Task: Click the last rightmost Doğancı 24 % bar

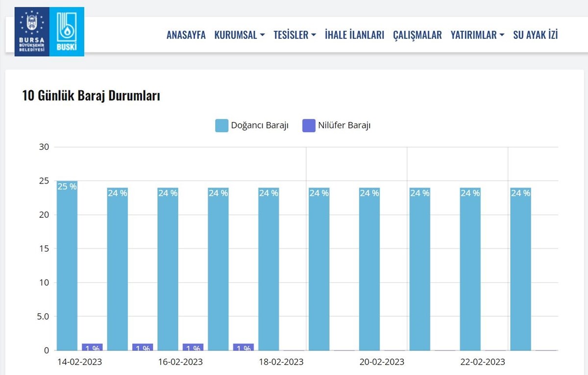Action: coord(520,269)
